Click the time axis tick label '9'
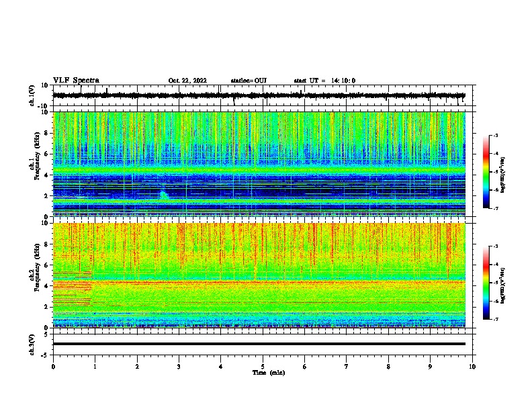Screen dimensions: 532x411 [430, 367]
